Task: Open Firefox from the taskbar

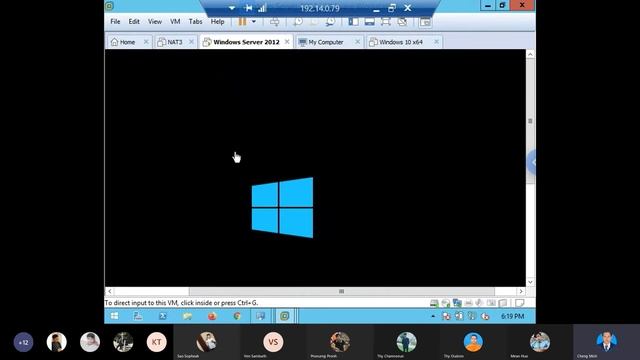Action: [212, 316]
